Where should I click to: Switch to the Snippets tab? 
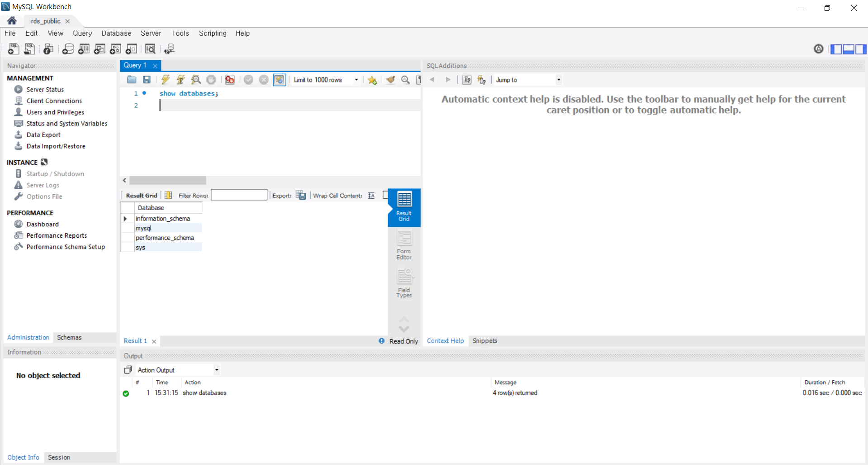(484, 341)
